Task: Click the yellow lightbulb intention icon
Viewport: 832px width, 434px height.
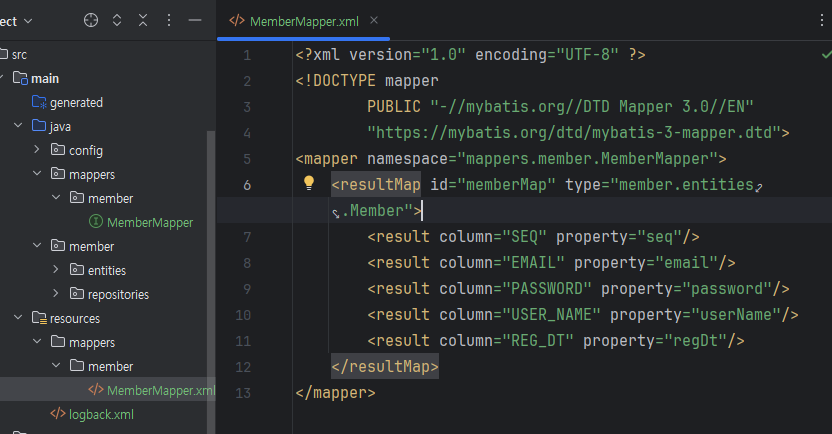Action: click(x=309, y=183)
